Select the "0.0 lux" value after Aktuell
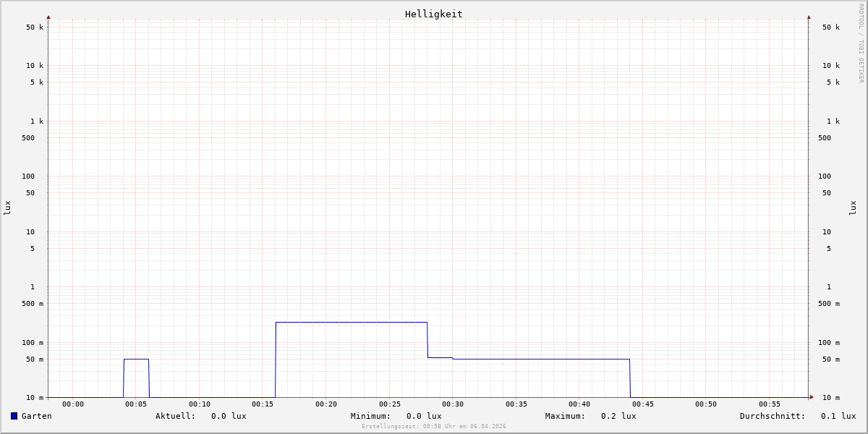This screenshot has height=434, width=868. pos(229,416)
